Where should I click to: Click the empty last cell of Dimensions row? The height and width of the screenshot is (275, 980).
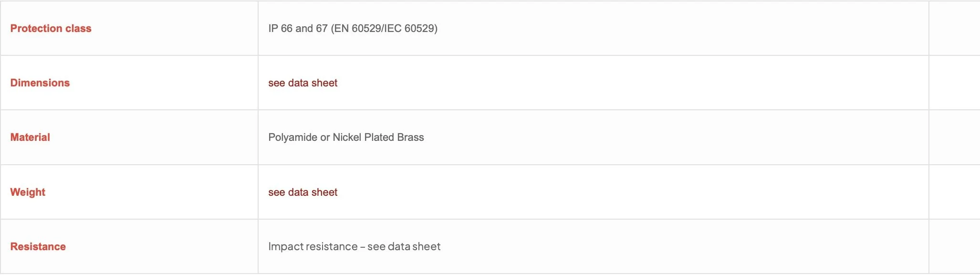954,83
